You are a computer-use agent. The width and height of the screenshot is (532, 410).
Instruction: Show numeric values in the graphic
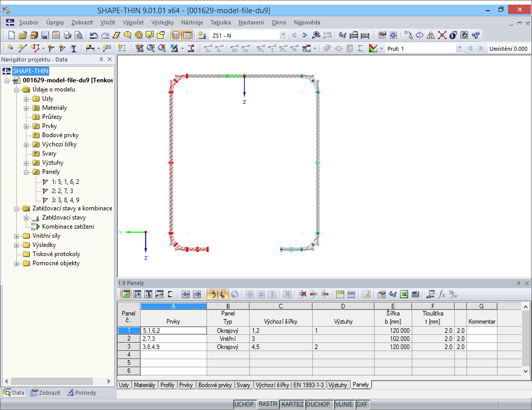click(x=327, y=35)
